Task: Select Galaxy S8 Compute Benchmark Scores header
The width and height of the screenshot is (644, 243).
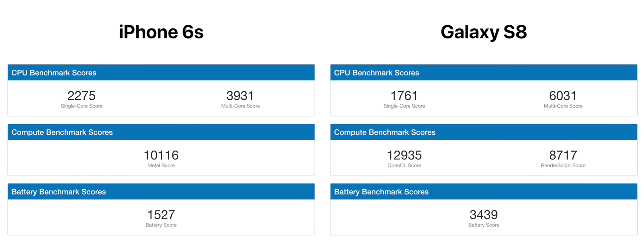Action: (484, 132)
